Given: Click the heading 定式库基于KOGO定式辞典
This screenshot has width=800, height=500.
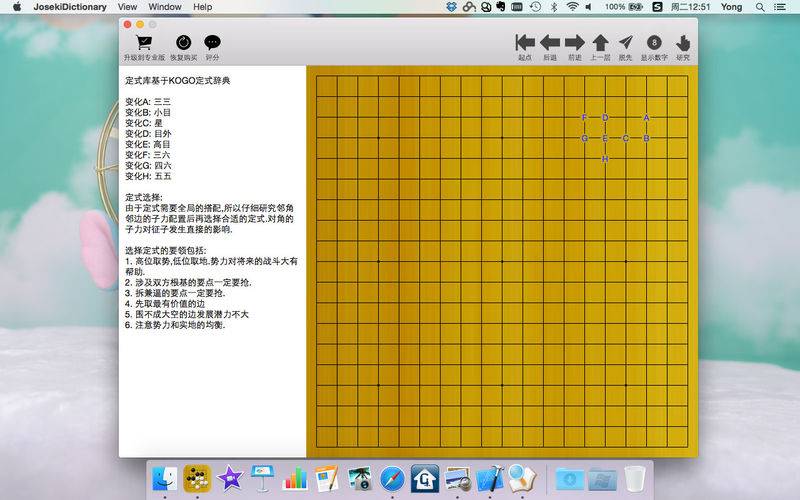Looking at the screenshot, I should coord(178,81).
